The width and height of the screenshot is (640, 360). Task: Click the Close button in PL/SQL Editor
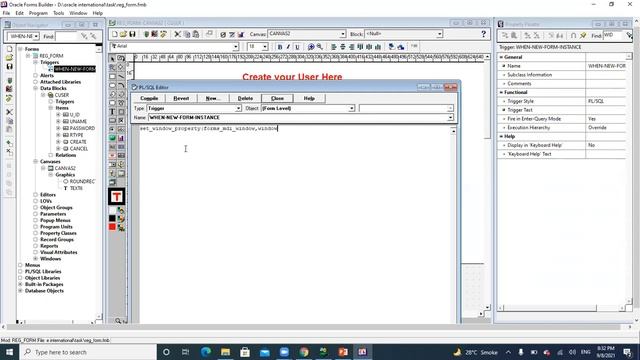(277, 98)
